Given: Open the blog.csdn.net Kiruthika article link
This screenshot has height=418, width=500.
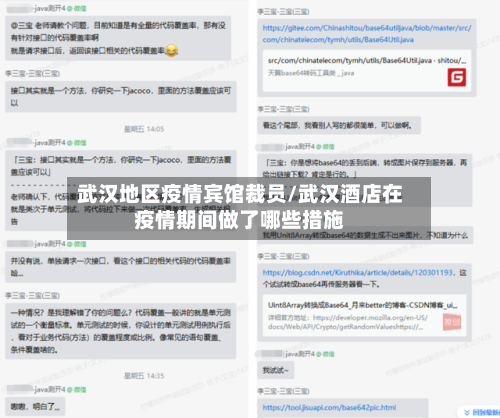Looking at the screenshot, I should pyautogui.click(x=358, y=273).
